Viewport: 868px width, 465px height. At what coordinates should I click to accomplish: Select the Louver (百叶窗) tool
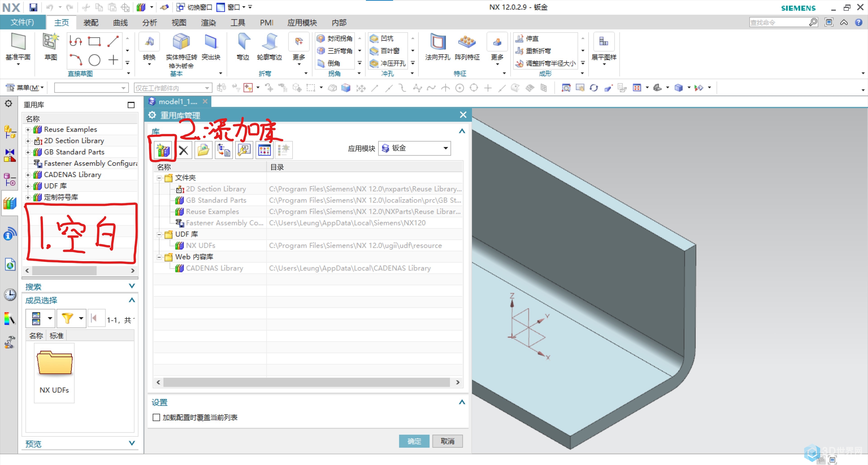pos(384,51)
